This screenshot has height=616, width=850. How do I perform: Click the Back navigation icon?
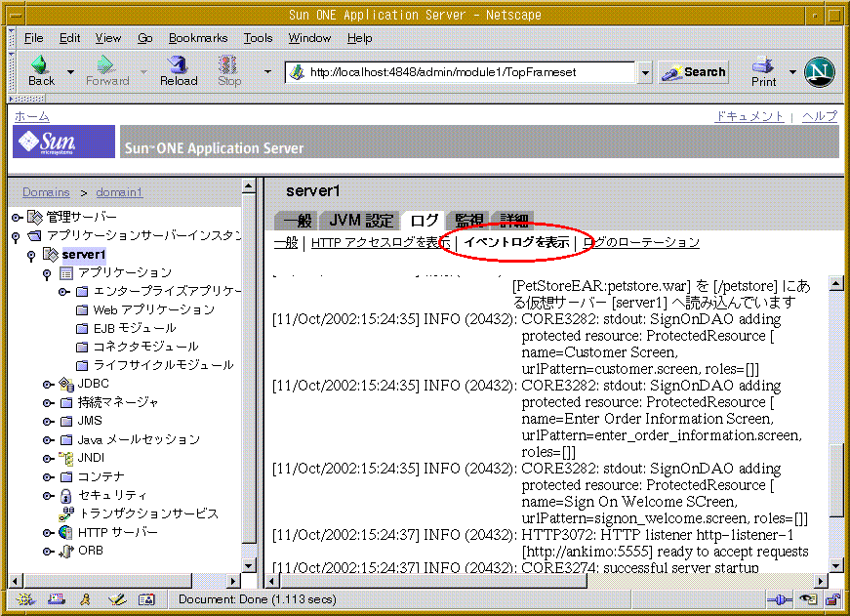coord(39,64)
